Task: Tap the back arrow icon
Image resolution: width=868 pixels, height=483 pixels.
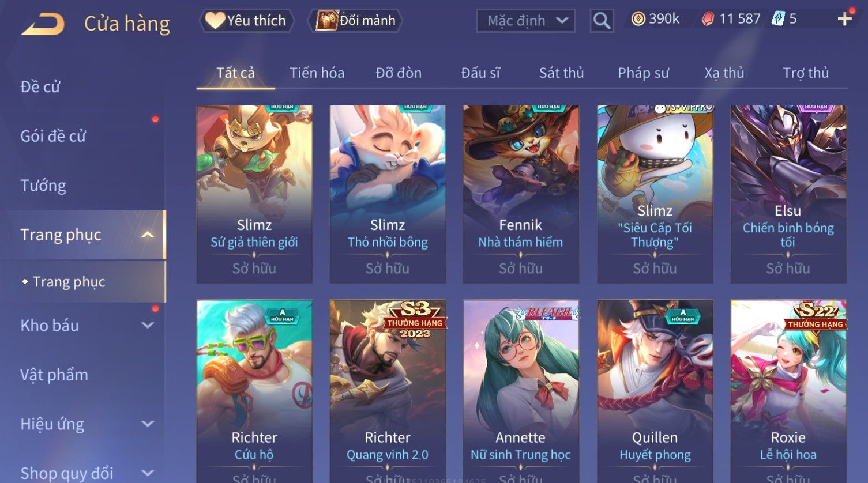Action: pyautogui.click(x=43, y=24)
